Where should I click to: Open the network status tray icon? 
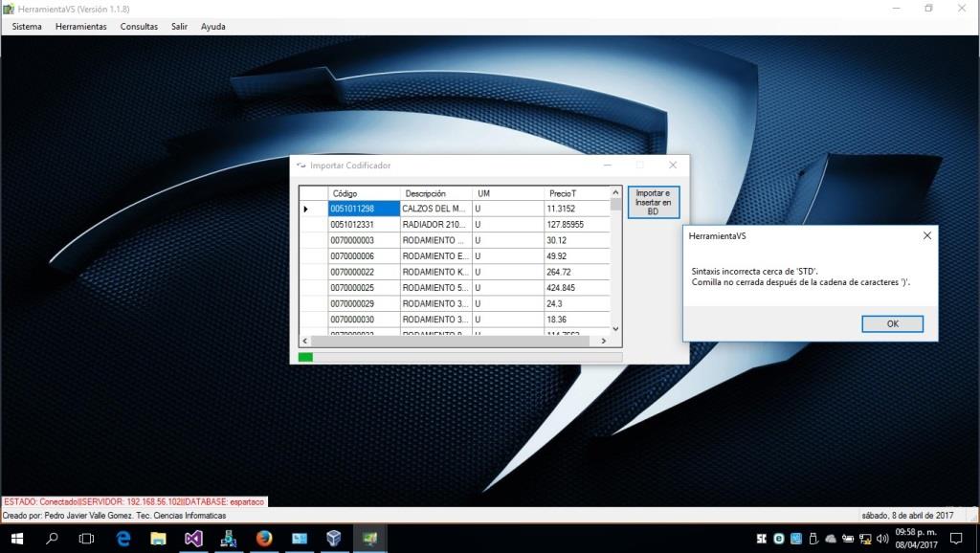tap(865, 538)
